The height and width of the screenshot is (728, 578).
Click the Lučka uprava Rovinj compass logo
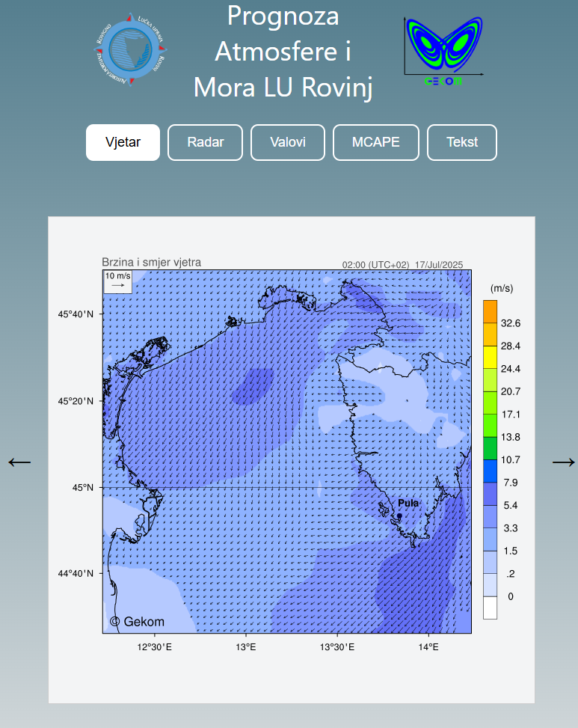click(x=129, y=49)
